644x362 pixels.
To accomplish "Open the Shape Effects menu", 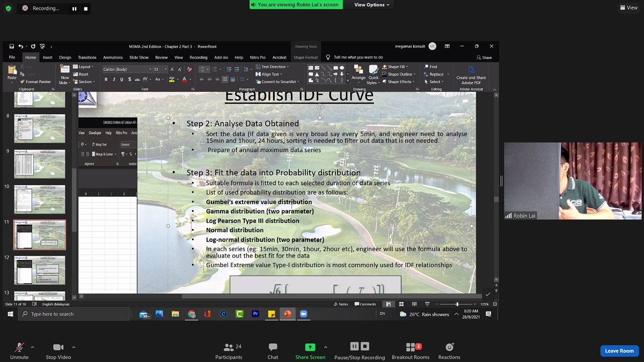I will pos(398,82).
